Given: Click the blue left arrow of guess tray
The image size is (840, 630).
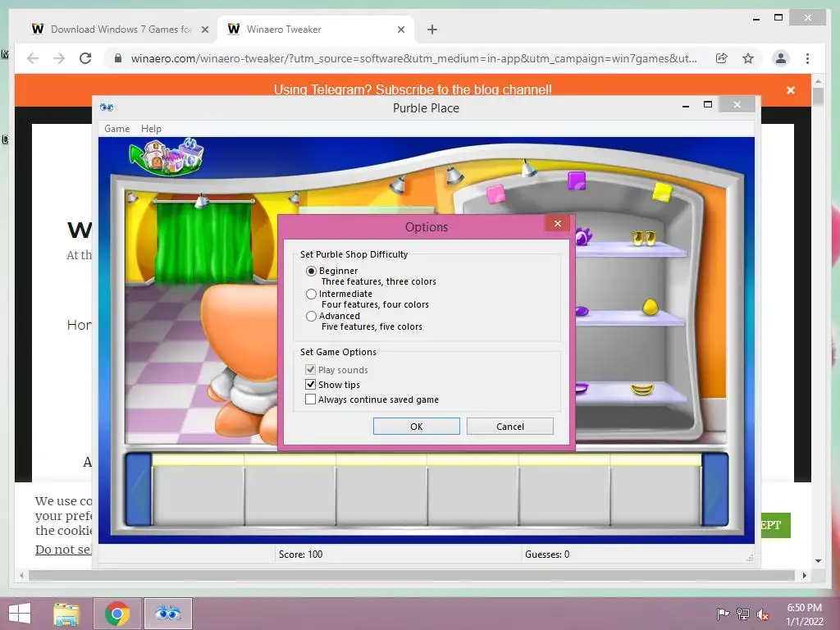Looking at the screenshot, I should [x=139, y=490].
